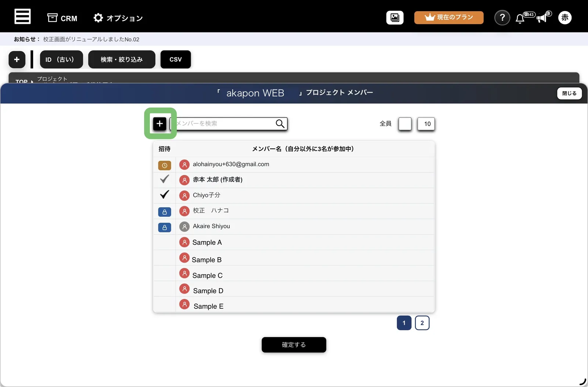Viewport: 588px width, 387px height.
Task: Click pending clock icon for alohainyou+630@gmail.com
Action: pos(165,165)
